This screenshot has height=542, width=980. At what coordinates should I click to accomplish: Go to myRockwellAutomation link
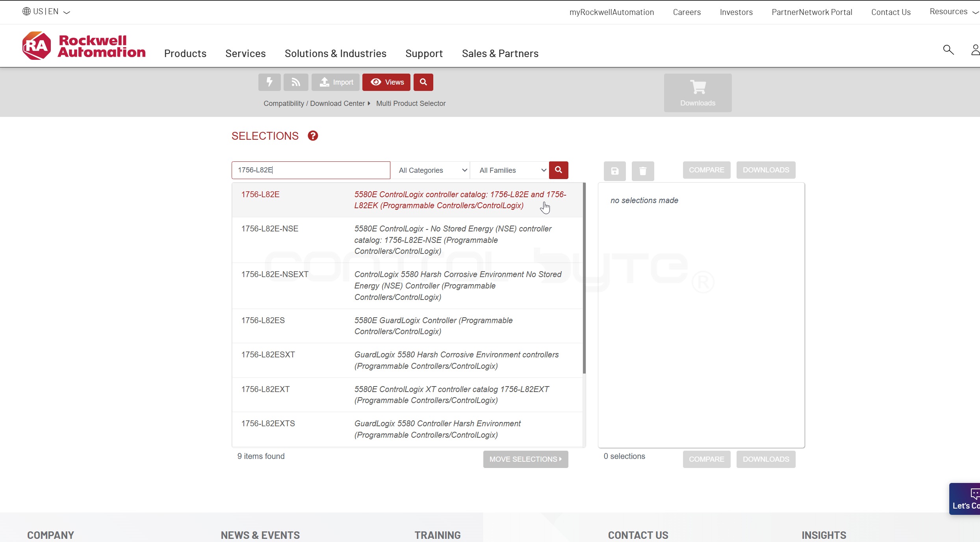[x=612, y=12]
